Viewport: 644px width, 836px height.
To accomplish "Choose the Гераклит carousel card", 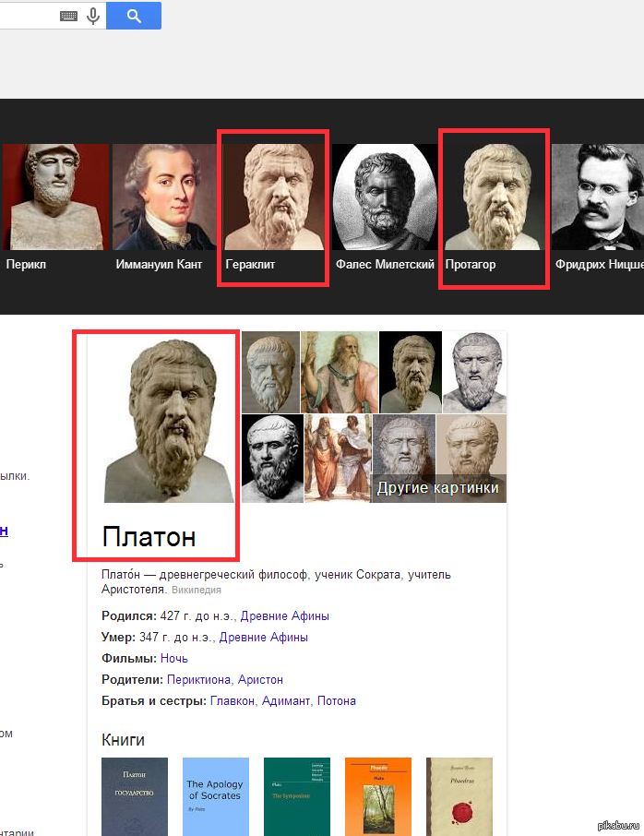I will click(273, 208).
